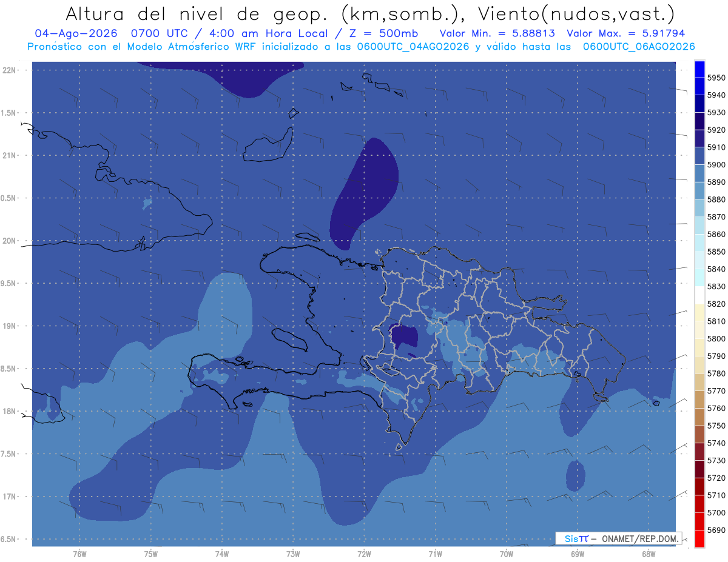
Task: Click the 70W longitude axis label
Action: [506, 554]
